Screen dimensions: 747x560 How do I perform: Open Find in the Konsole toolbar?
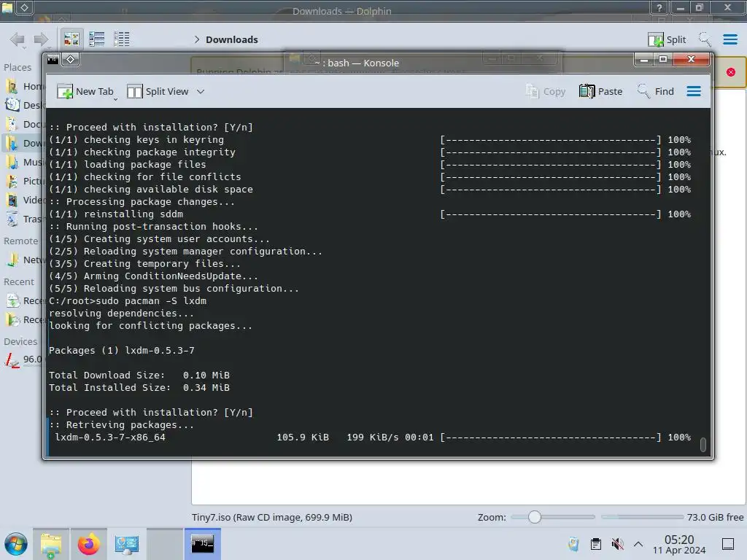[656, 91]
